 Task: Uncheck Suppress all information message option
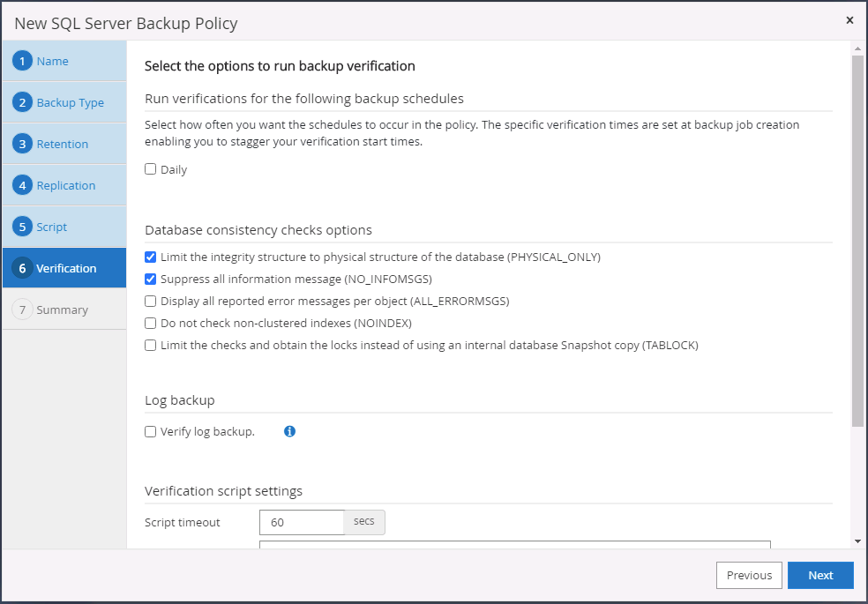click(x=151, y=279)
